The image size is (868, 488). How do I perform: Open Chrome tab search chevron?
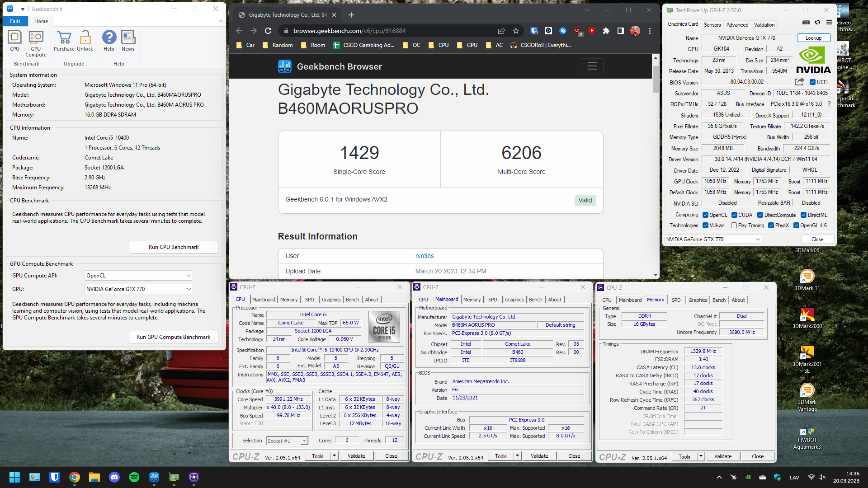(587, 10)
